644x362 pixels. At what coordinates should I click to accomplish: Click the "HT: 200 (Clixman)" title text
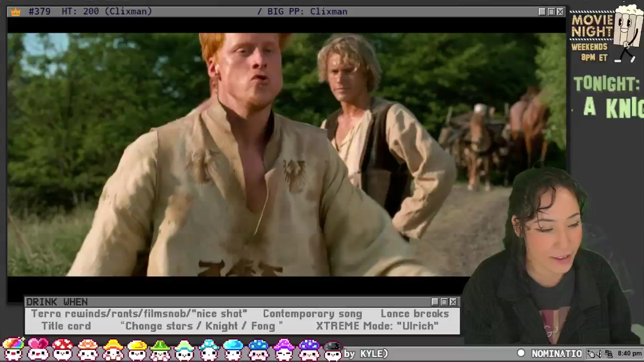[x=107, y=11]
